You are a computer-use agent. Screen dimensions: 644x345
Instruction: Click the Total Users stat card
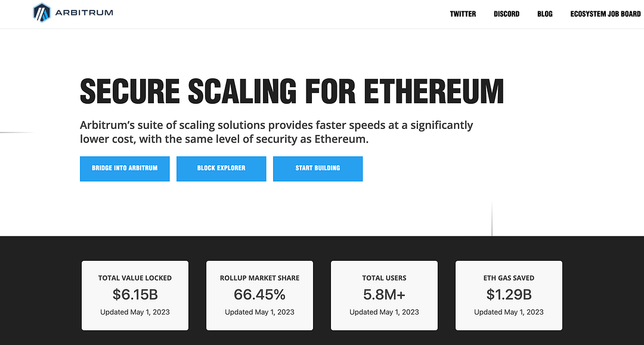click(x=384, y=295)
